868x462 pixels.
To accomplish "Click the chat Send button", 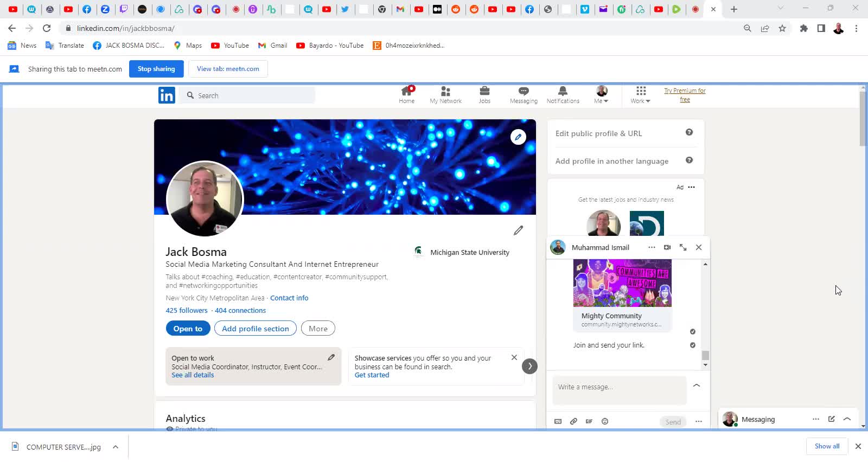I will click(x=673, y=422).
